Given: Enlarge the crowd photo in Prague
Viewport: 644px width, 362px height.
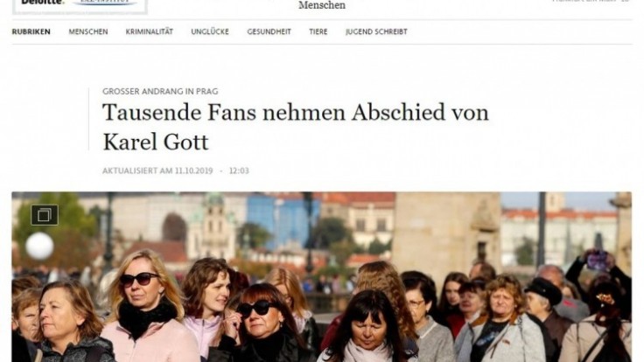Looking at the screenshot, I should coord(322,277).
